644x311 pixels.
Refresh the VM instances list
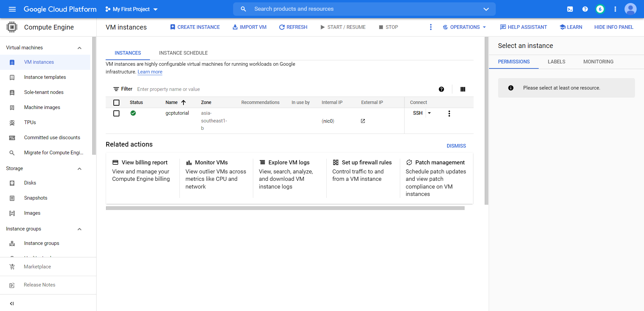[293, 27]
